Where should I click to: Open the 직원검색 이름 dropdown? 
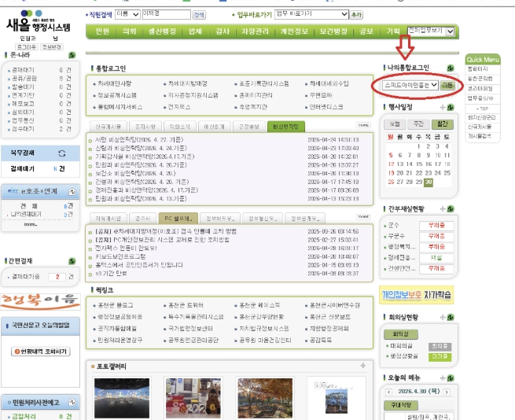tap(127, 14)
